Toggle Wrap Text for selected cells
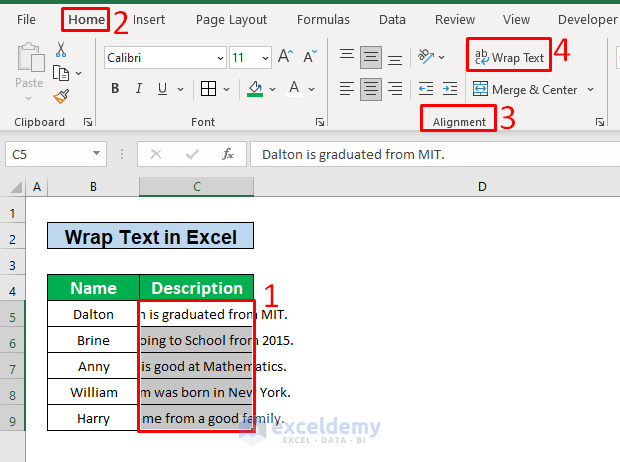620x462 pixels. pos(509,58)
